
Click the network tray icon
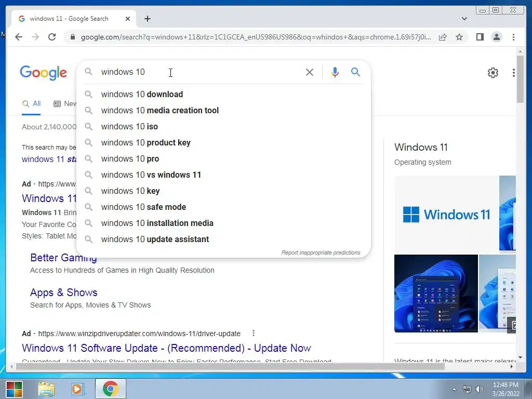(x=467, y=389)
